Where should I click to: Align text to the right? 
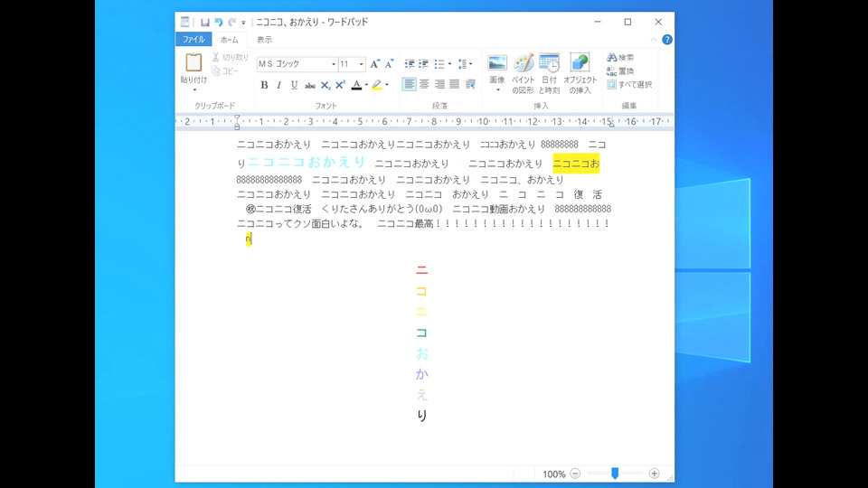439,85
